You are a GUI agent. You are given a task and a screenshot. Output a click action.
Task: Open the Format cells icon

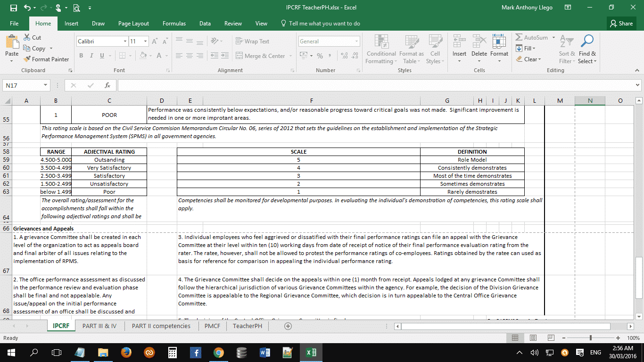coord(499,41)
